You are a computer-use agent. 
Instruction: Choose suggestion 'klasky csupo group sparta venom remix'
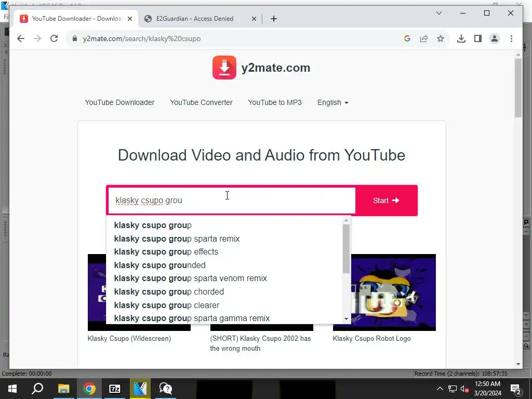190,278
